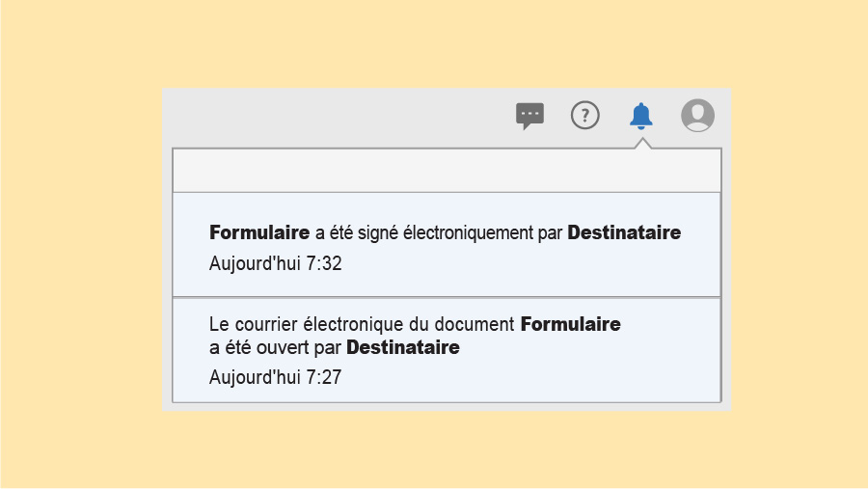868x489 pixels.
Task: Click the help question mark icon
Action: click(x=585, y=116)
